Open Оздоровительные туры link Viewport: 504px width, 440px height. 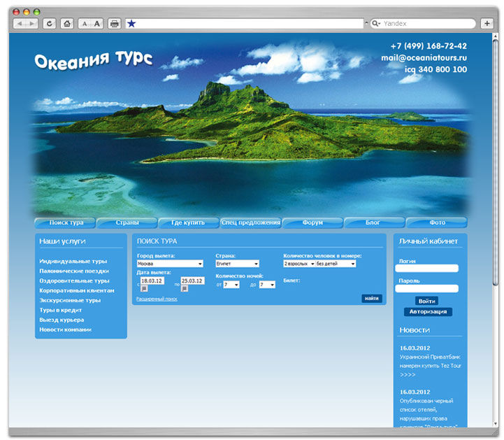[x=74, y=281]
